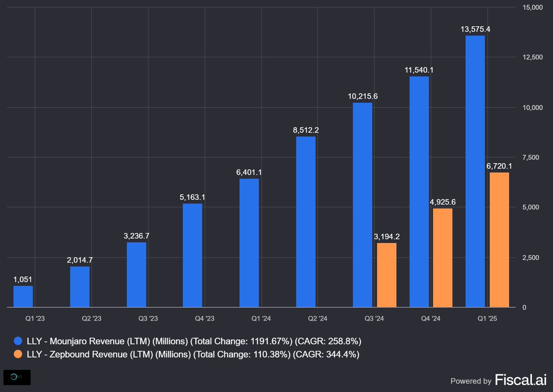
Task: Click the orange Zepbound legend dot
Action: click(18, 354)
